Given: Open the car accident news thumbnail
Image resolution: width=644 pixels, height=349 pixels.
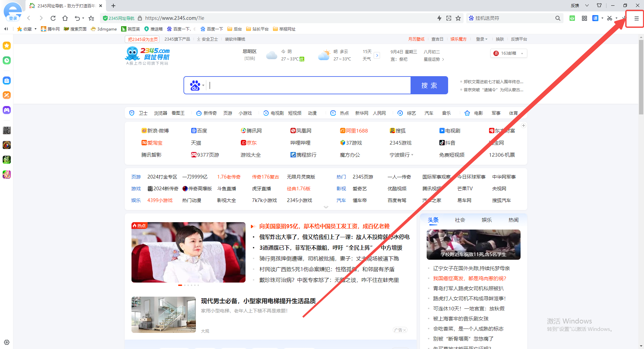Looking at the screenshot, I should (473, 245).
